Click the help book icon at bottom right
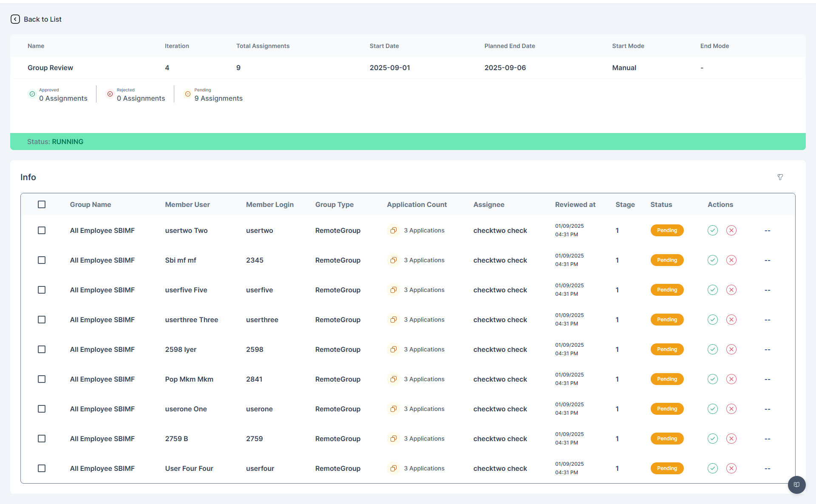The height and width of the screenshot is (504, 816). point(797,485)
